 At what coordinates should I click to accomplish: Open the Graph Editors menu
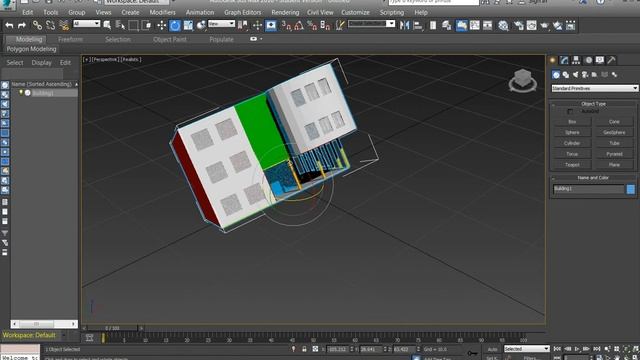coord(242,13)
